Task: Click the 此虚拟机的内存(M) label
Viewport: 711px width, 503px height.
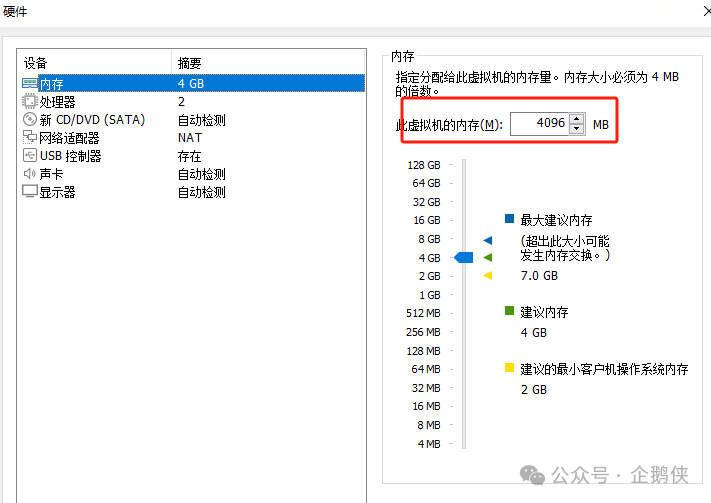Action: tap(449, 124)
